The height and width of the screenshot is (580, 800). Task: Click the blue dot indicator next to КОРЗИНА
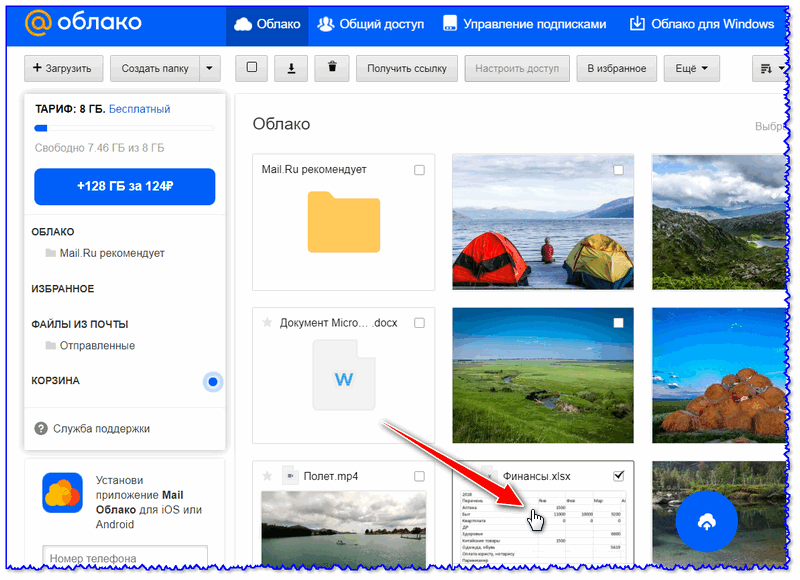click(x=213, y=382)
